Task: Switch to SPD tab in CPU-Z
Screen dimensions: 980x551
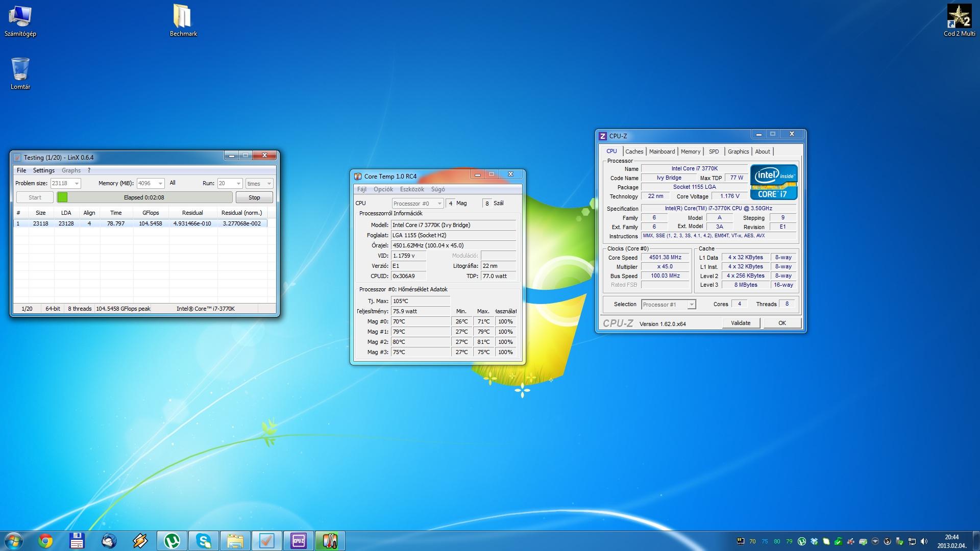Action: pos(714,152)
